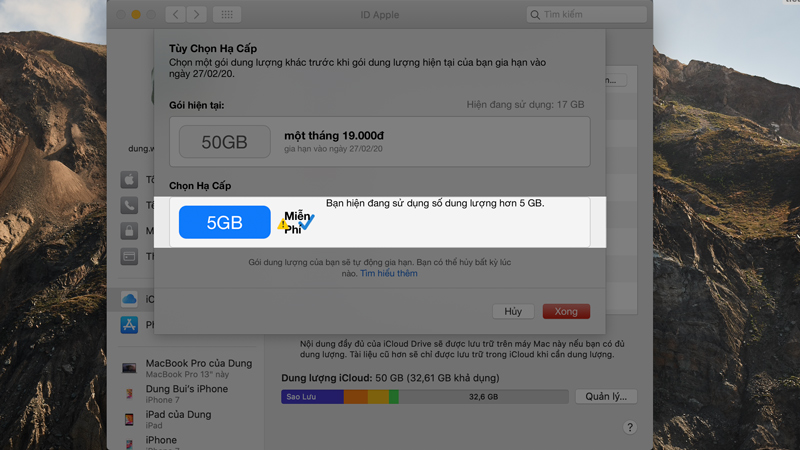The image size is (800, 450).
Task: Select the payment card sidebar icon
Action: [129, 257]
